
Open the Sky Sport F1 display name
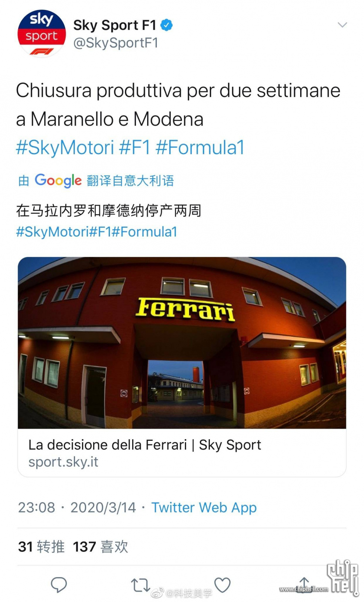click(115, 25)
